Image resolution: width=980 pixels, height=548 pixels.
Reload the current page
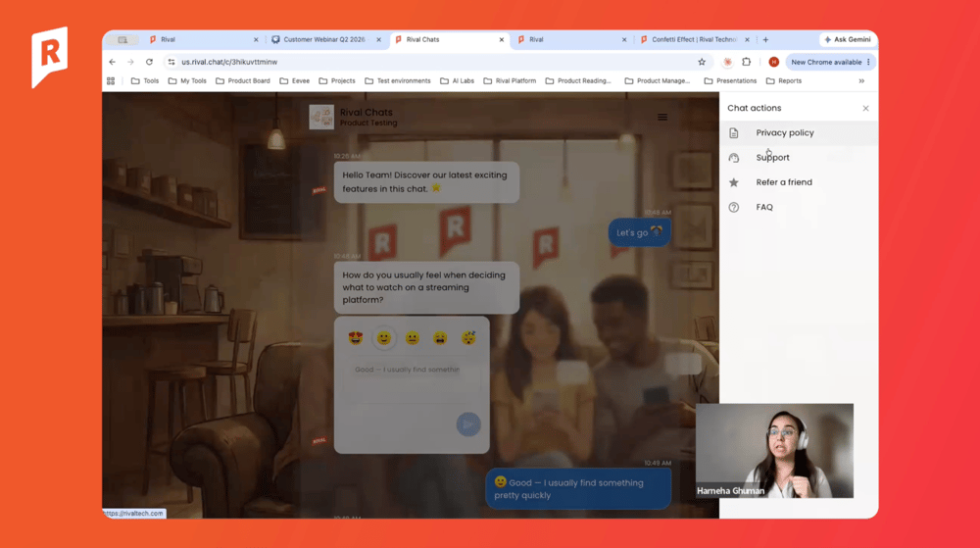click(x=149, y=62)
